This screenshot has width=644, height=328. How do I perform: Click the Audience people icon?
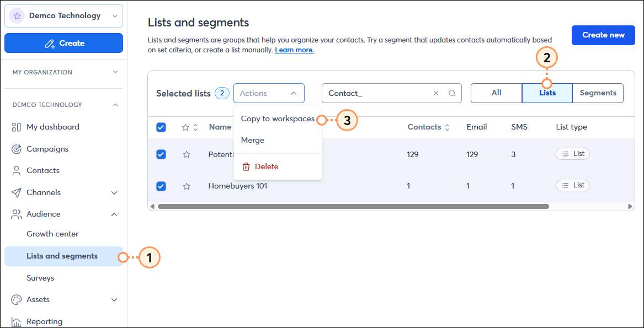tap(17, 214)
